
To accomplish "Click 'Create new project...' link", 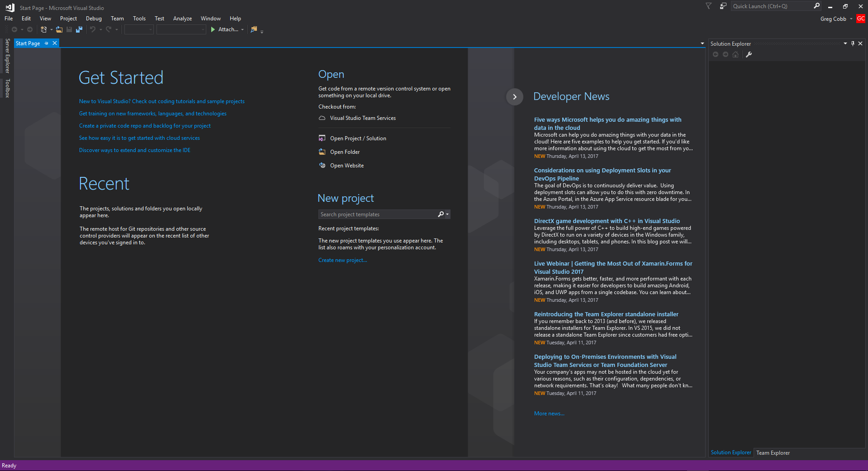I will (x=343, y=260).
